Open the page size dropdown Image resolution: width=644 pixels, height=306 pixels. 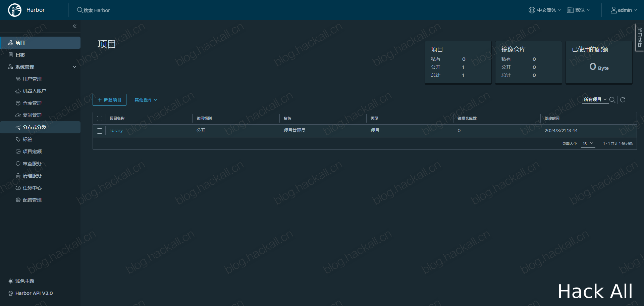[588, 143]
